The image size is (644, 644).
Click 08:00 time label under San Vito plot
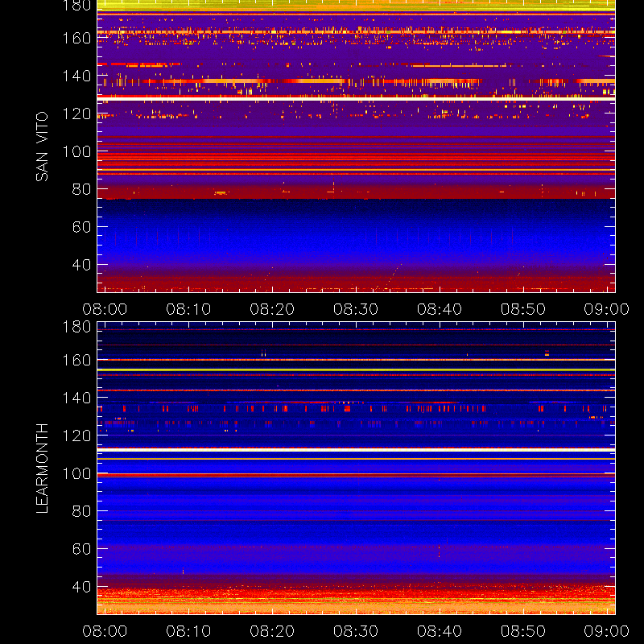105,309
